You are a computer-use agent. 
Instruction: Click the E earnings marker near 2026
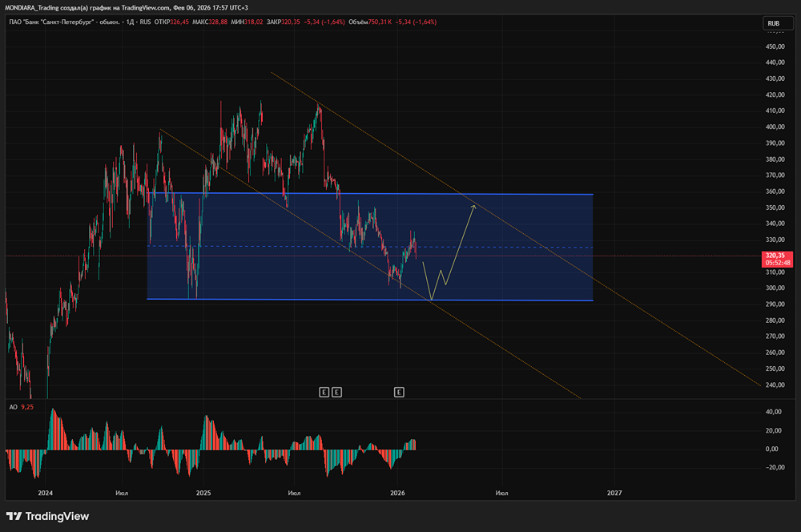[399, 392]
